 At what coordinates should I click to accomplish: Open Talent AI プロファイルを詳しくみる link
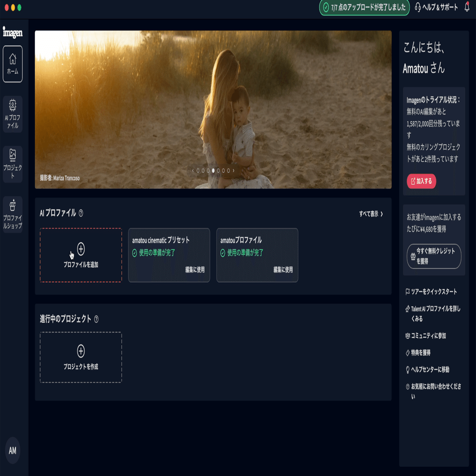pyautogui.click(x=433, y=314)
